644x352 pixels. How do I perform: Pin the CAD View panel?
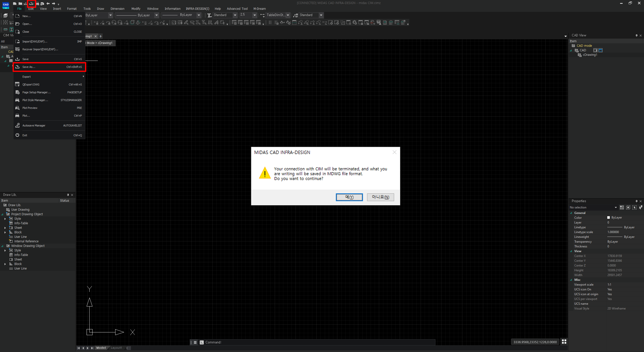click(636, 35)
